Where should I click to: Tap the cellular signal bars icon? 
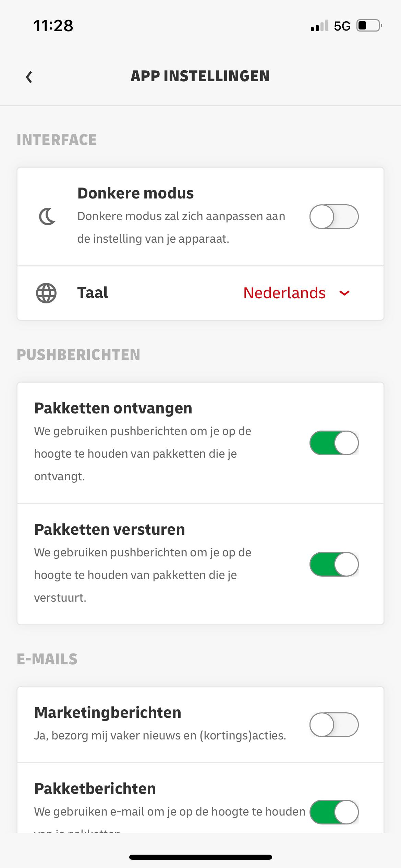319,26
